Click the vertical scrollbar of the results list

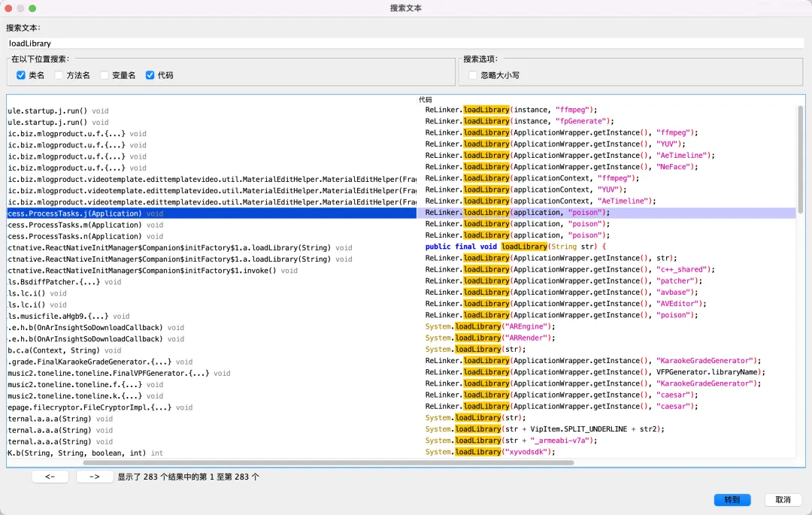coord(800,159)
